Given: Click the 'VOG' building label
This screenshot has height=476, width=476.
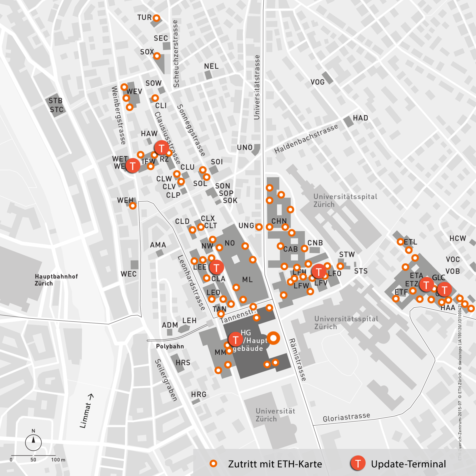Looking at the screenshot, I should 317,82.
